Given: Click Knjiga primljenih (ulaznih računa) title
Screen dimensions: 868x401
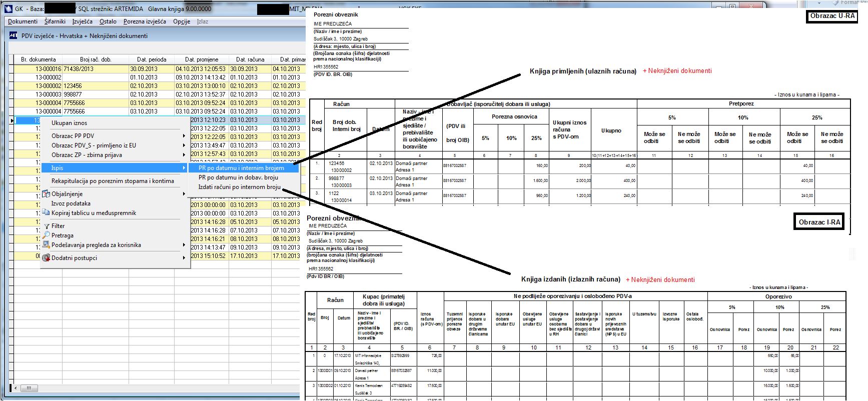Looking at the screenshot, I should tap(583, 71).
